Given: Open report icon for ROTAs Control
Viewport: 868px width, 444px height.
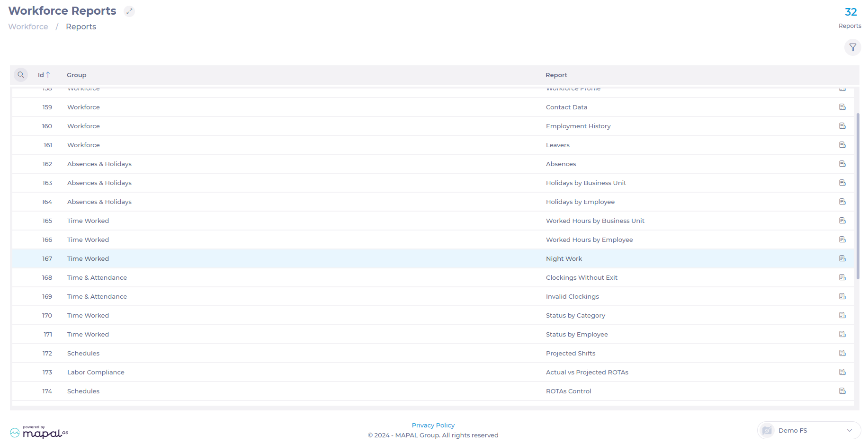Looking at the screenshot, I should [842, 391].
